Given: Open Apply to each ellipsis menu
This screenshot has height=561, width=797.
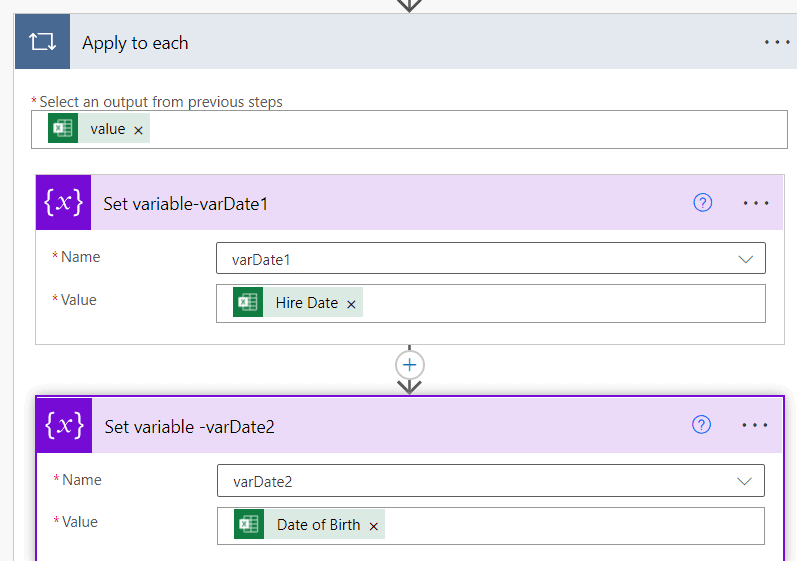Looking at the screenshot, I should (777, 42).
